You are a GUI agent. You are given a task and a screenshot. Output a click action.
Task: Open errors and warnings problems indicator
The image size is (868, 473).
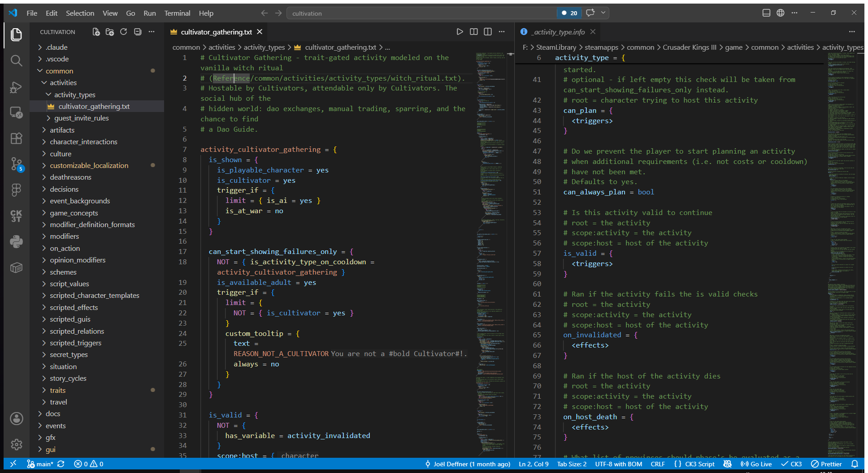[x=88, y=464]
